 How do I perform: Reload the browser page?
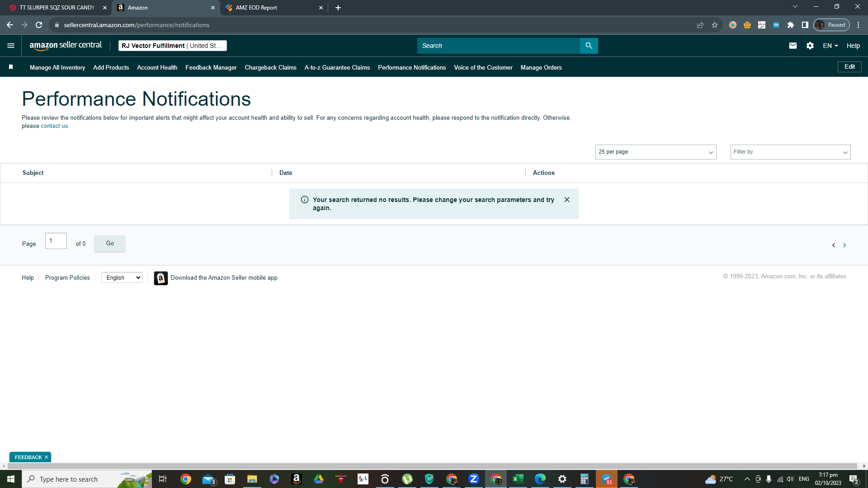tap(39, 25)
